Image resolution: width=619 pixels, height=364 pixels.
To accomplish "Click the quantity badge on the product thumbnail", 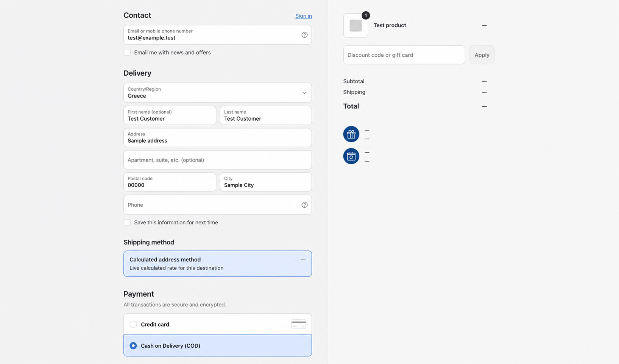I will click(x=365, y=15).
